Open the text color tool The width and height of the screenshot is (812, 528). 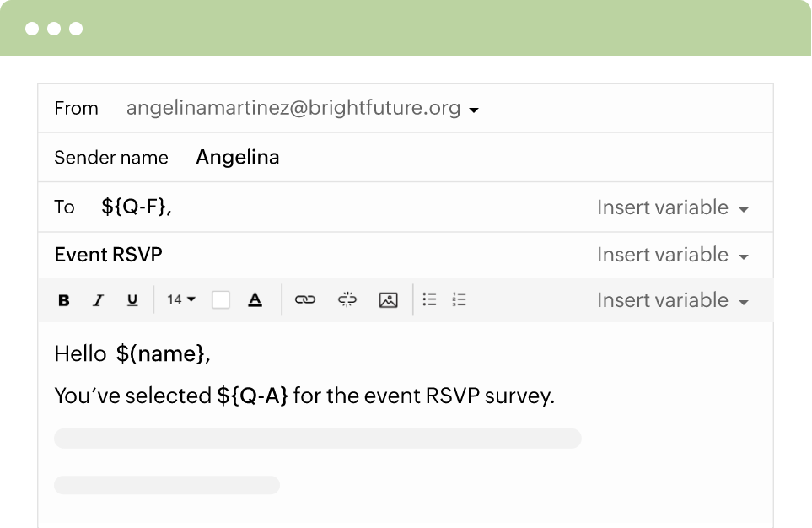(x=255, y=299)
